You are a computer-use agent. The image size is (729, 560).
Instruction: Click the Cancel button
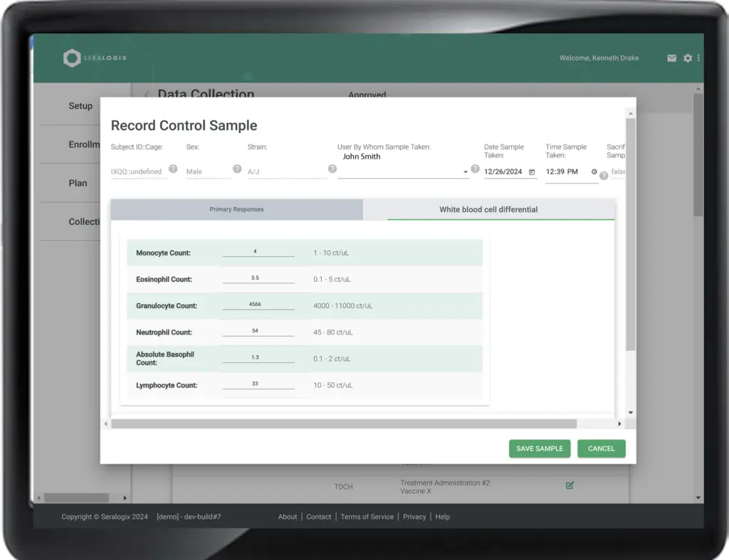coord(601,448)
